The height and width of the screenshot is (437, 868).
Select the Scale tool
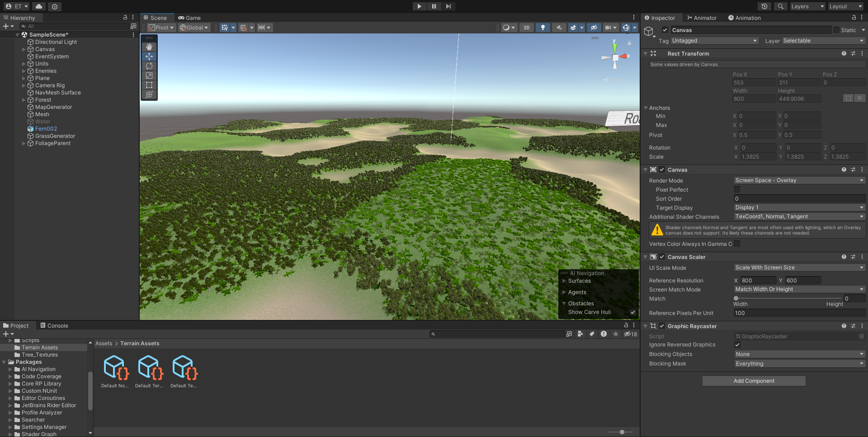(x=149, y=75)
